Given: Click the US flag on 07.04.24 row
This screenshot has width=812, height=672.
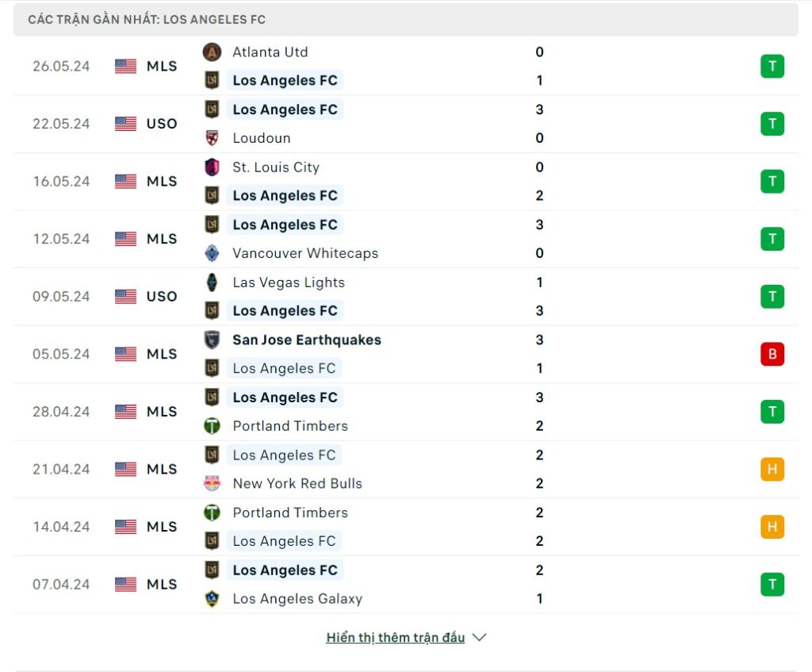Looking at the screenshot, I should (x=125, y=585).
